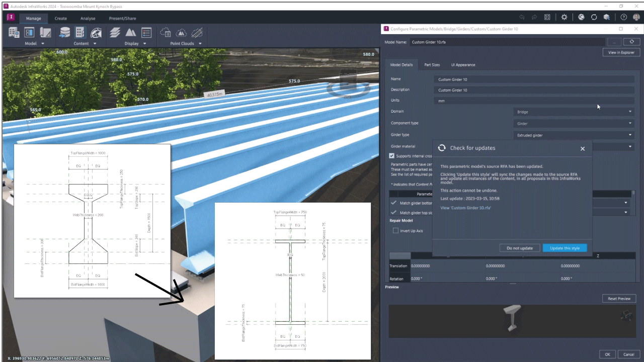The height and width of the screenshot is (362, 644).
Task: Open dropdown on Match girder bottom row
Action: (x=626, y=203)
